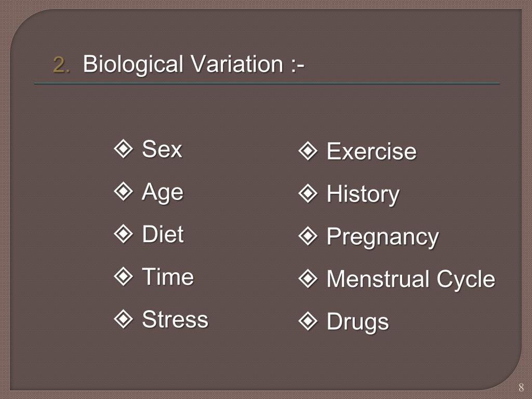The width and height of the screenshot is (532, 399).
Task: Click the diamond bullet beside Menstrual Cycle
Action: click(308, 278)
